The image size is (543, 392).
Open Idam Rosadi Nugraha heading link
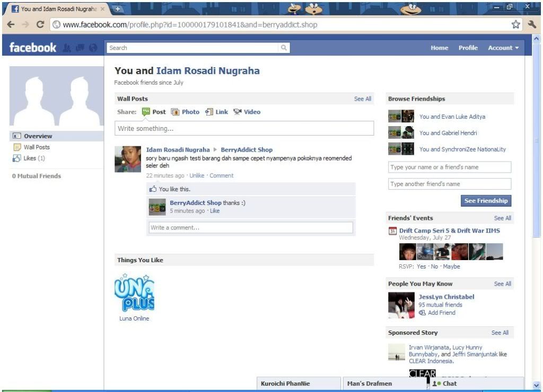208,70
